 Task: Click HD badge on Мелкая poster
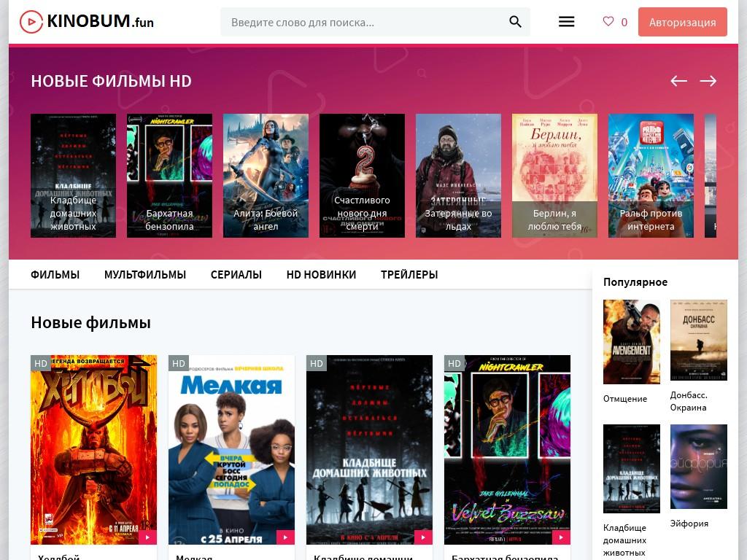[x=179, y=363]
